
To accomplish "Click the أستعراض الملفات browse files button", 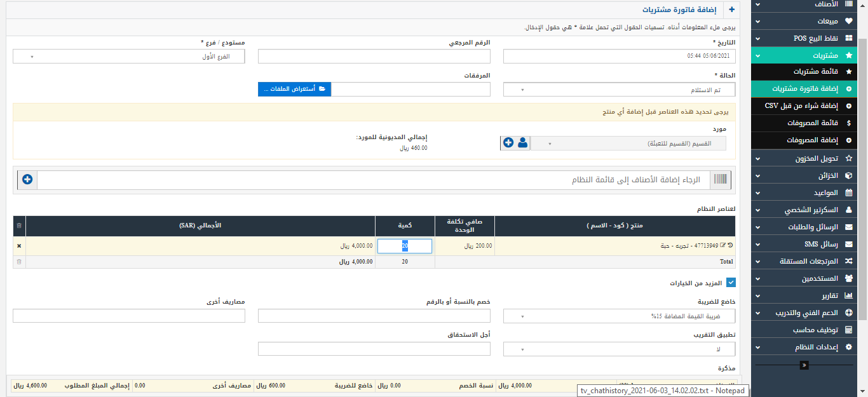I will pos(294,89).
